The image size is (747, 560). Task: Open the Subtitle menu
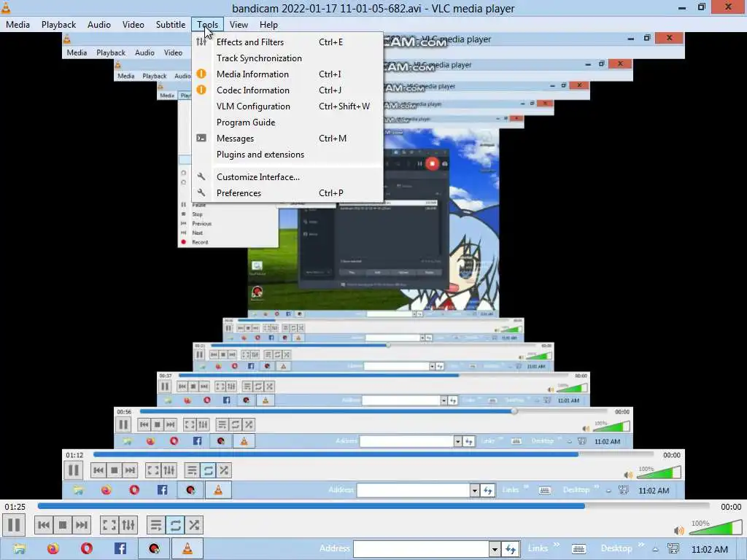pos(171,25)
